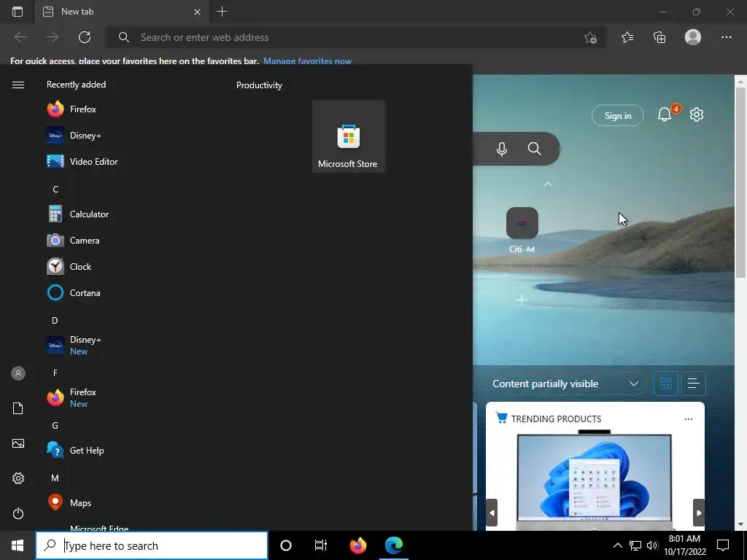Open Edge Collections
Viewport: 747px width, 560px height.
click(x=659, y=37)
